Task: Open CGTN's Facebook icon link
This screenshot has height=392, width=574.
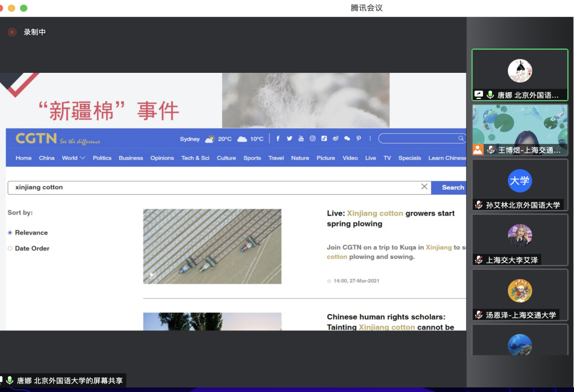Action: (278, 138)
